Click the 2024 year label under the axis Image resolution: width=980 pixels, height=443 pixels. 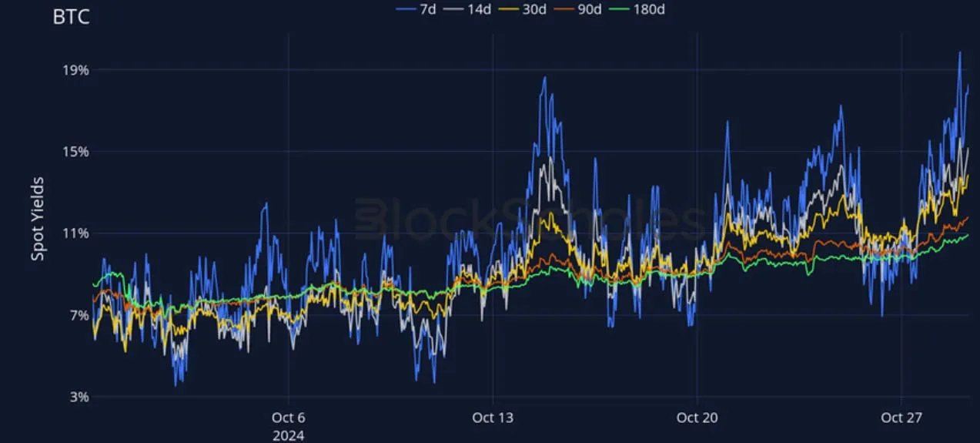288,435
